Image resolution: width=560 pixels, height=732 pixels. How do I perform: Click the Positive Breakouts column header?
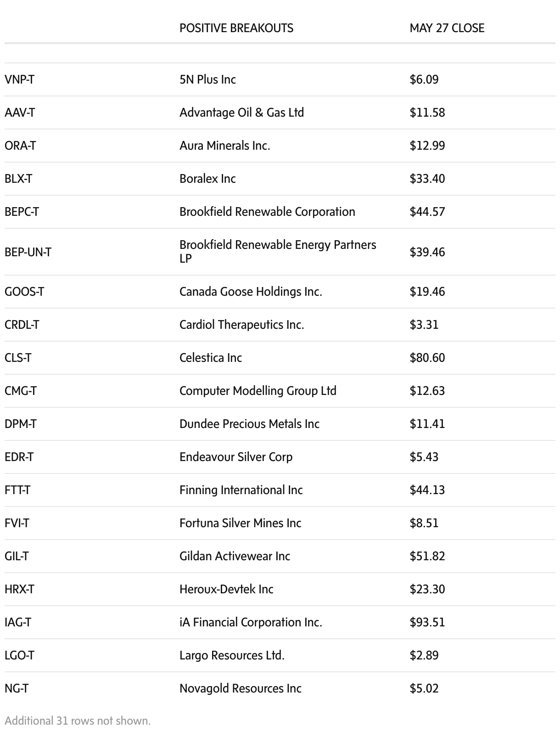(236, 28)
